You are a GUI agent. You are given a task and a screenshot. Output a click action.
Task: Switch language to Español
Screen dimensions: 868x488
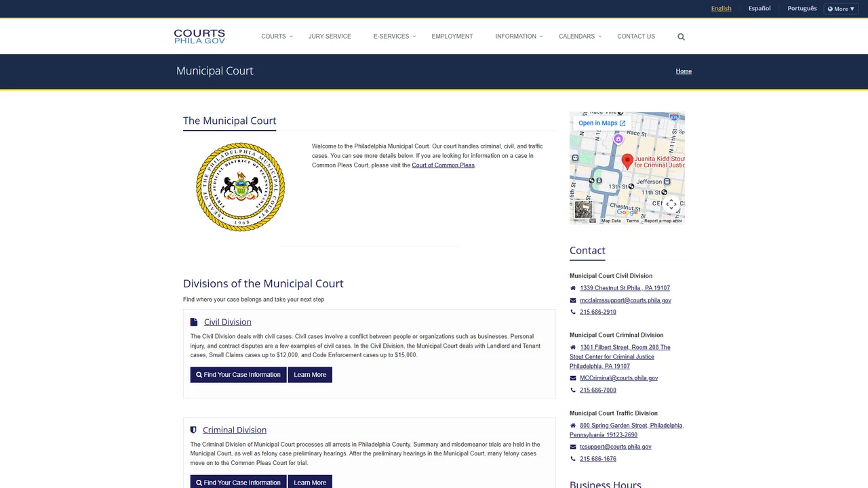coord(759,8)
